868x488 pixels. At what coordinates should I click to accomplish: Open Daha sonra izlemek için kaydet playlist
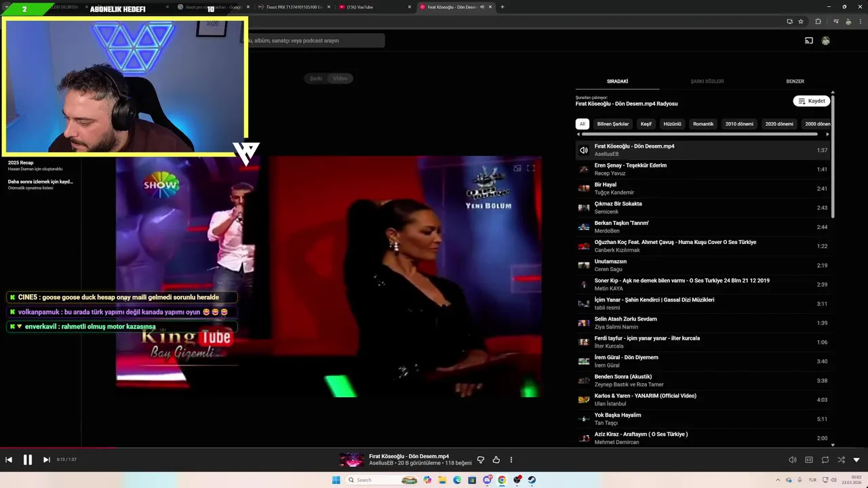tap(40, 184)
